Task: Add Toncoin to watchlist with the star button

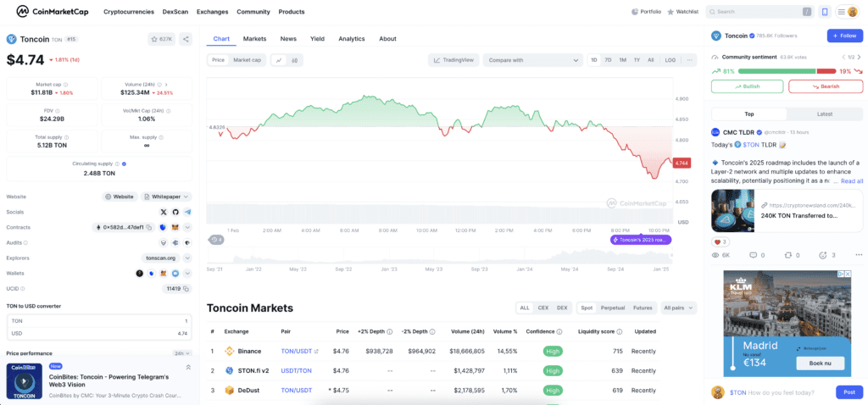Action: pos(160,39)
